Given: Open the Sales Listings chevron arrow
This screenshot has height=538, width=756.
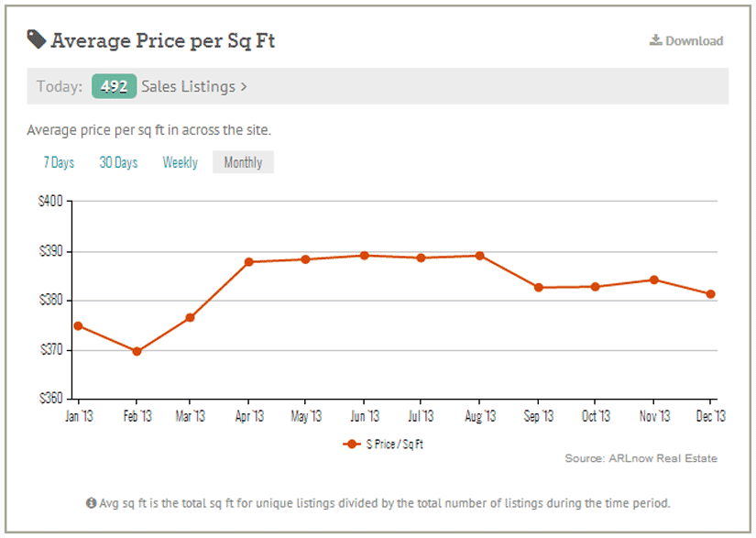Looking at the screenshot, I should pyautogui.click(x=244, y=87).
